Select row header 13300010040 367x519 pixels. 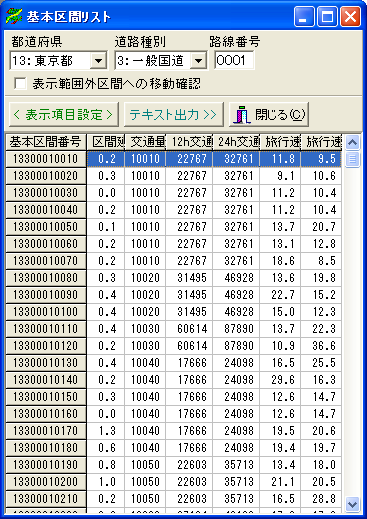pyautogui.click(x=46, y=210)
